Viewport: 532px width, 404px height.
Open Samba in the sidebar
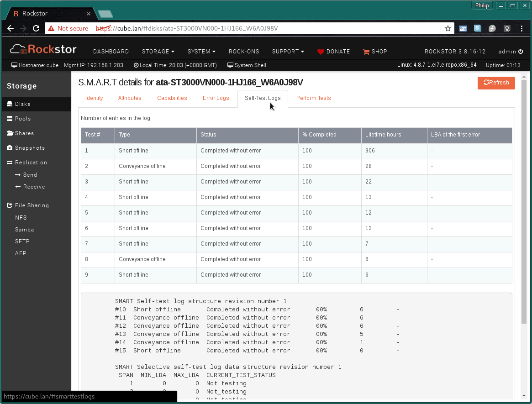click(24, 229)
